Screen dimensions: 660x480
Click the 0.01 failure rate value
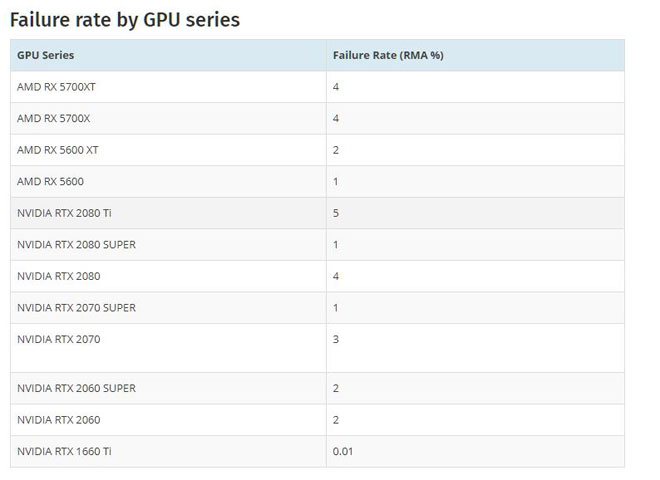(x=343, y=451)
